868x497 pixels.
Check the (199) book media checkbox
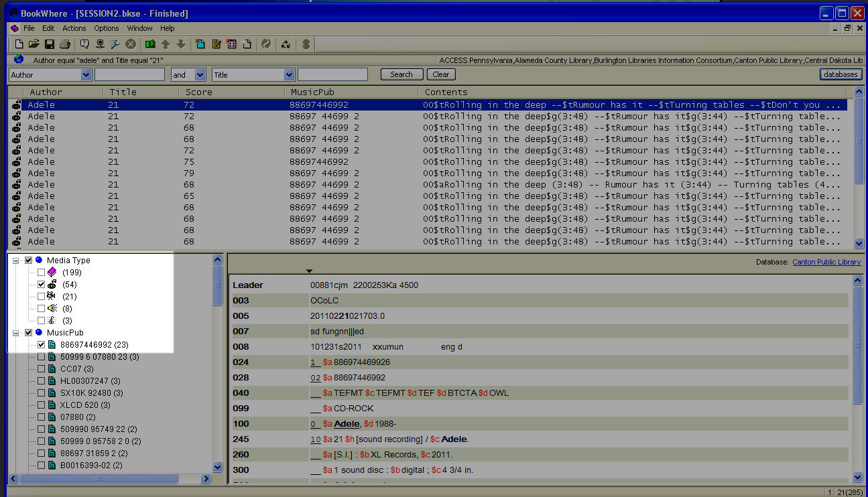tap(42, 272)
